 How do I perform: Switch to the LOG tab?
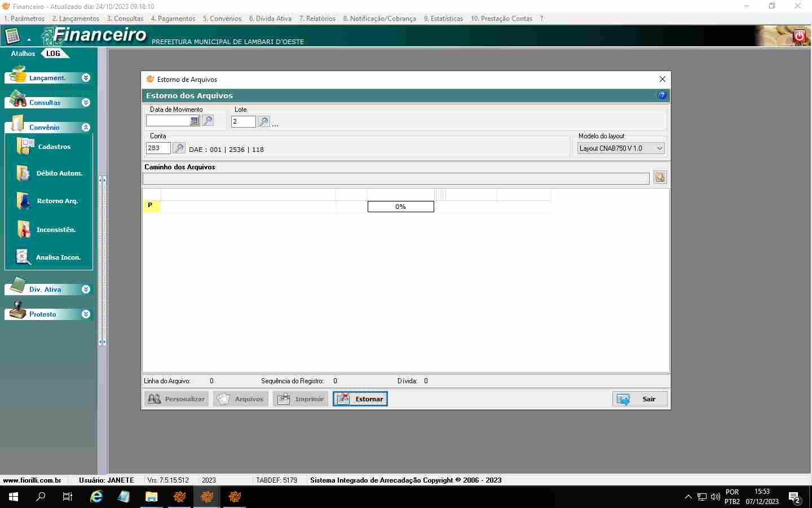click(x=54, y=54)
